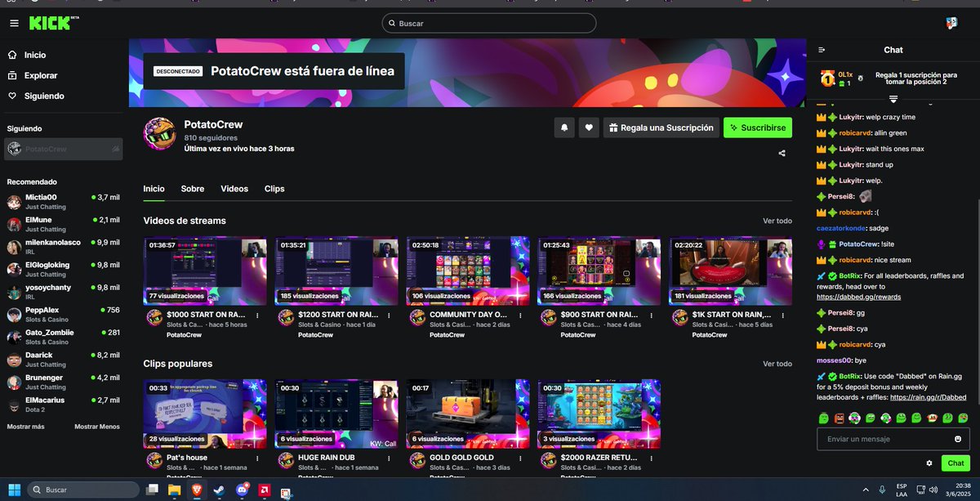Click Ver todo for Videos de streams

pos(777,221)
